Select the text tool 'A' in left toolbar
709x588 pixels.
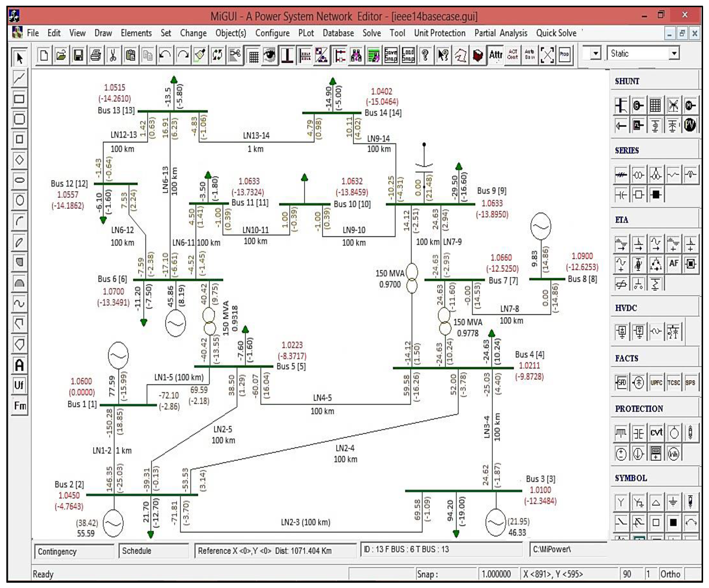tap(19, 365)
